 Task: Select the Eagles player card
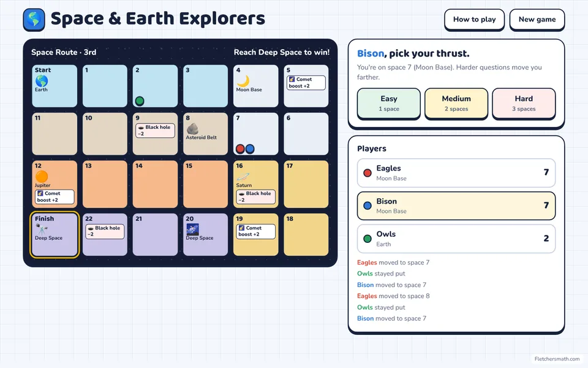pyautogui.click(x=456, y=173)
